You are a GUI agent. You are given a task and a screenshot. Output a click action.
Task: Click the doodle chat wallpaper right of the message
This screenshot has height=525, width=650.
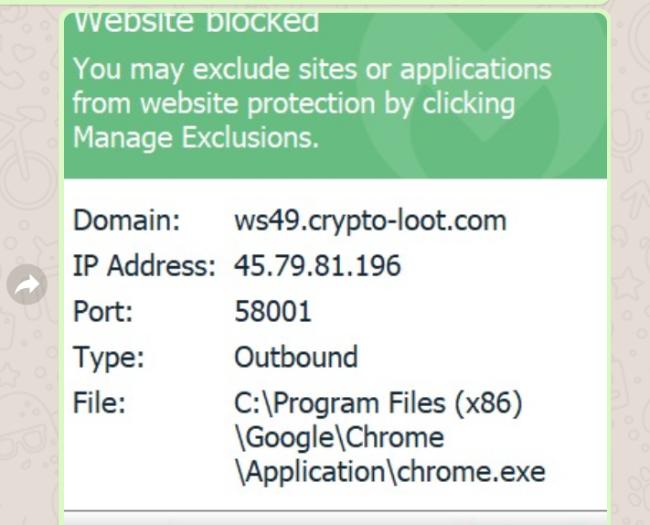(x=630, y=265)
